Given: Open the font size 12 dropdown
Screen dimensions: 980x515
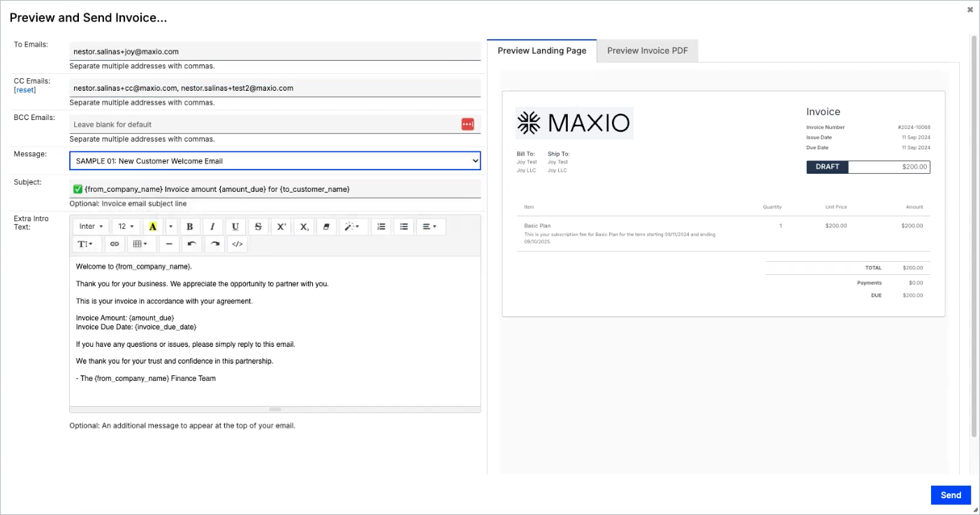Looking at the screenshot, I should click(x=126, y=226).
